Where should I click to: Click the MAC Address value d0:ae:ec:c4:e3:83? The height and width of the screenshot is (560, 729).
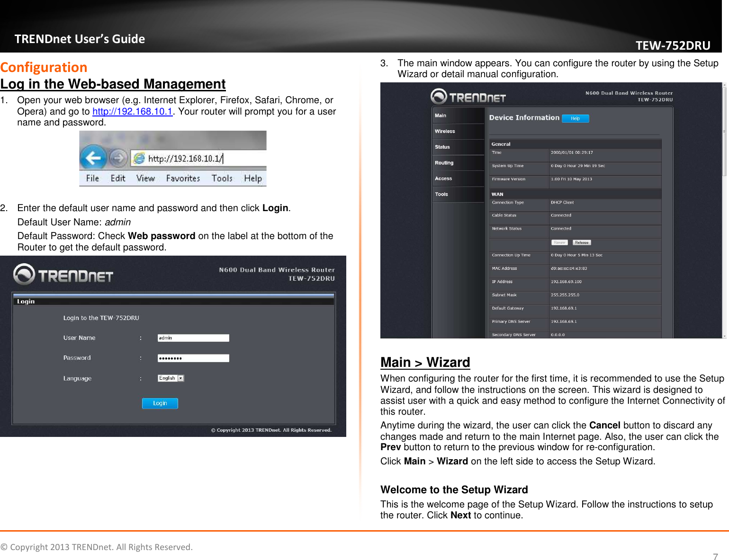[x=569, y=268]
